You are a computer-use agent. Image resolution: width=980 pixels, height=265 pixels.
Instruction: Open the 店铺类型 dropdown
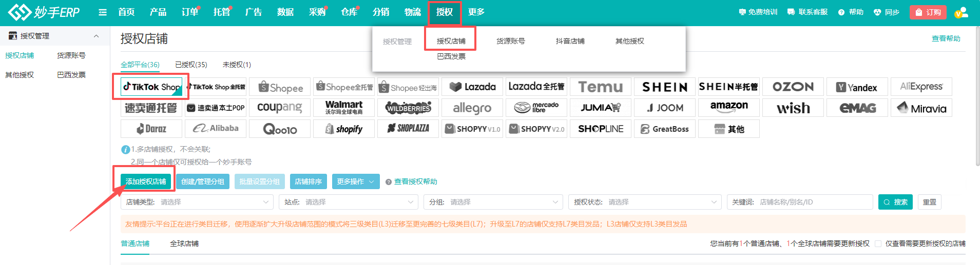(x=197, y=202)
